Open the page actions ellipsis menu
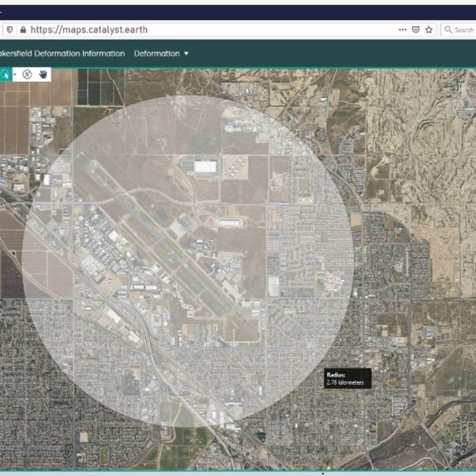The width and height of the screenshot is (476, 476). click(x=403, y=29)
